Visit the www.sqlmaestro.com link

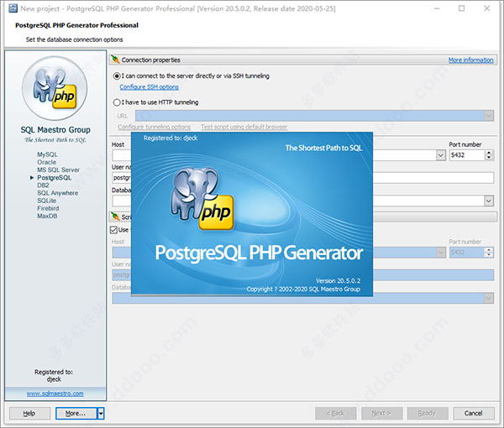[x=55, y=394]
